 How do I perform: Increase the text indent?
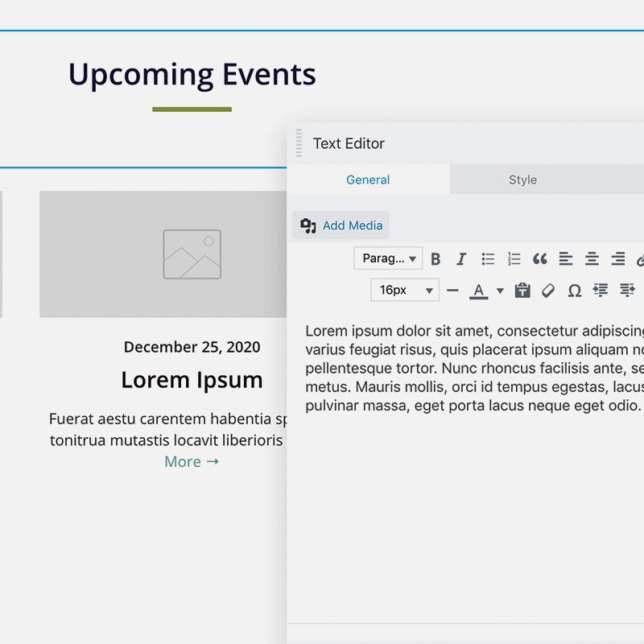pyautogui.click(x=627, y=291)
